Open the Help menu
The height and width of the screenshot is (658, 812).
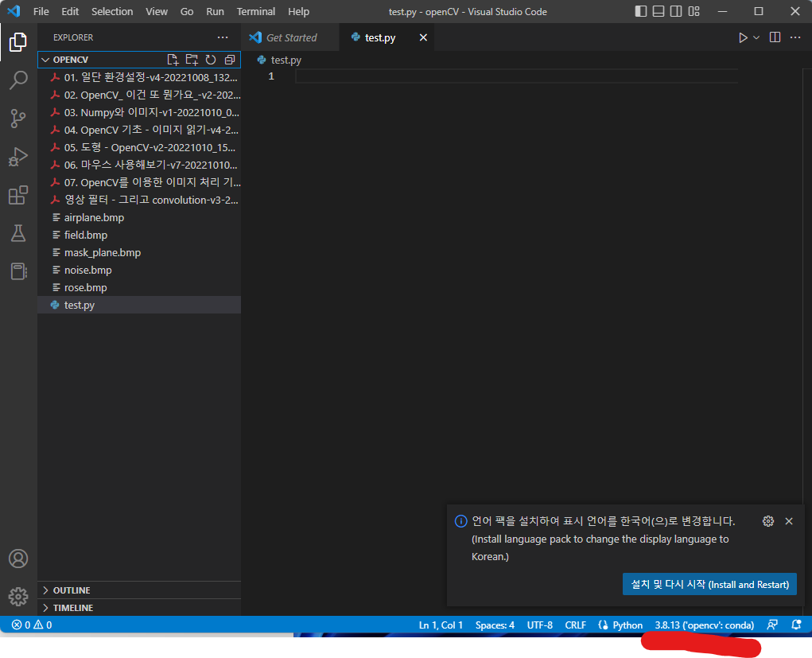[298, 11]
